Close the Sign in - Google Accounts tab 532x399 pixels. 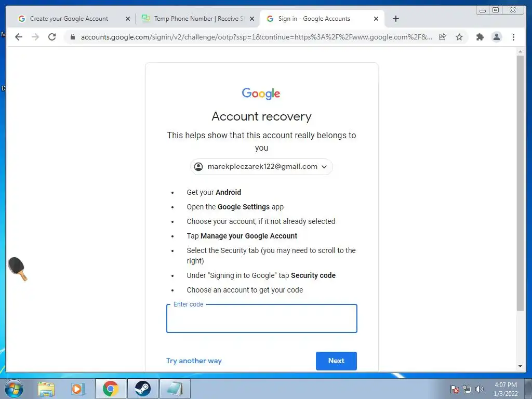coord(376,19)
